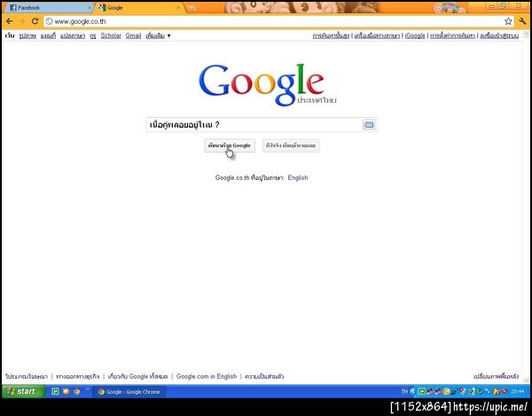The image size is (532, 416).
Task: Open the Chrome wrench settings menu
Action: [522, 21]
